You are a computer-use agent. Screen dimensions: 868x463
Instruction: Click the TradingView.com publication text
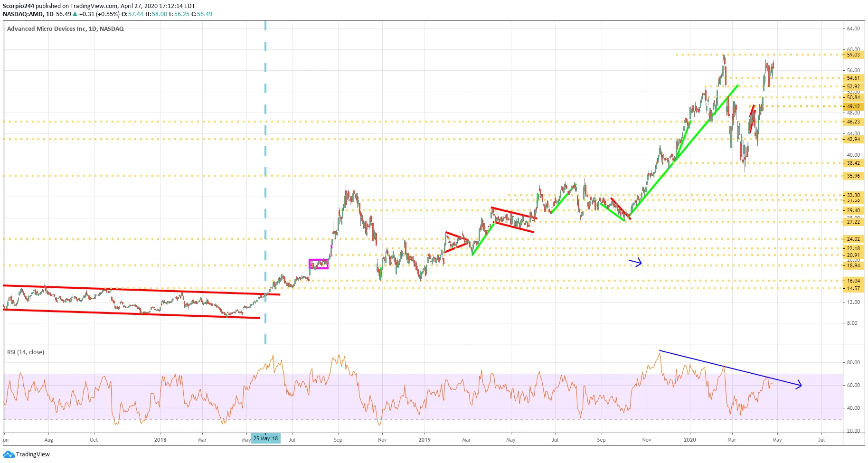click(x=94, y=6)
